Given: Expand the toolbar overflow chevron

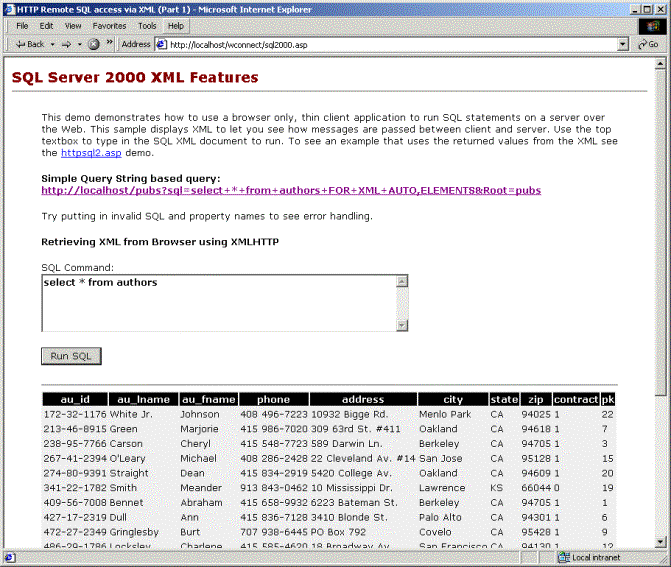Looking at the screenshot, I should [x=110, y=42].
